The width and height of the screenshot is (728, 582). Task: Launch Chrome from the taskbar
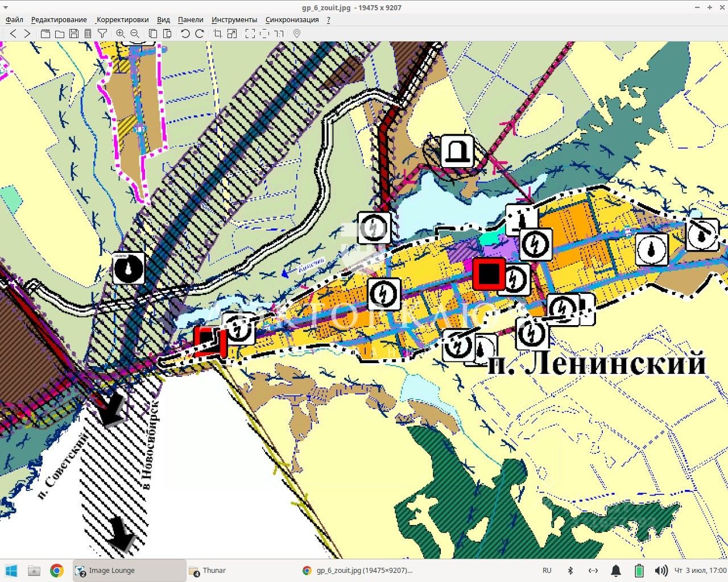click(56, 571)
